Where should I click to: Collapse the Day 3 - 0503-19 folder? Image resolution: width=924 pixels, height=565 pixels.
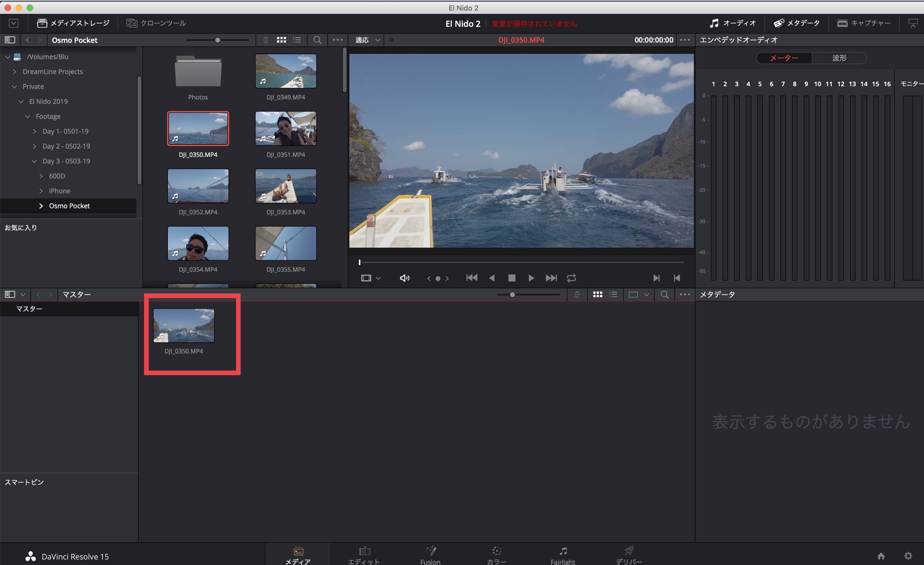tap(34, 161)
